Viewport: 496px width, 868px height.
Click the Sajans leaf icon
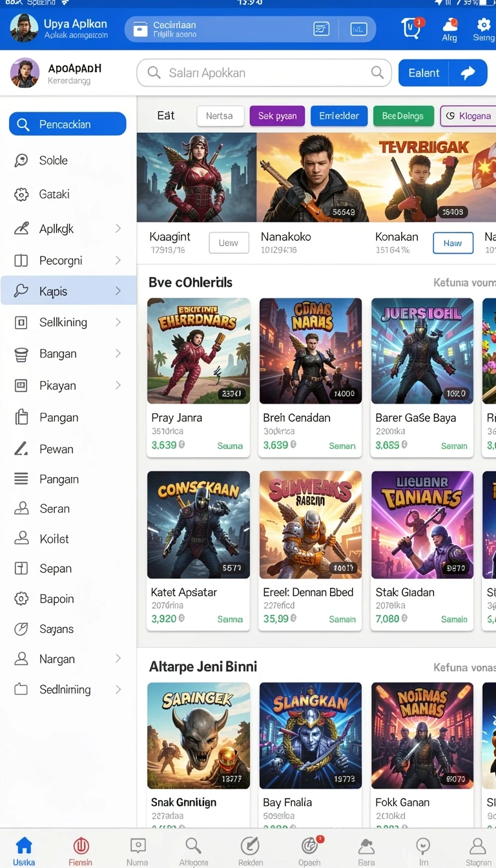pyautogui.click(x=21, y=629)
